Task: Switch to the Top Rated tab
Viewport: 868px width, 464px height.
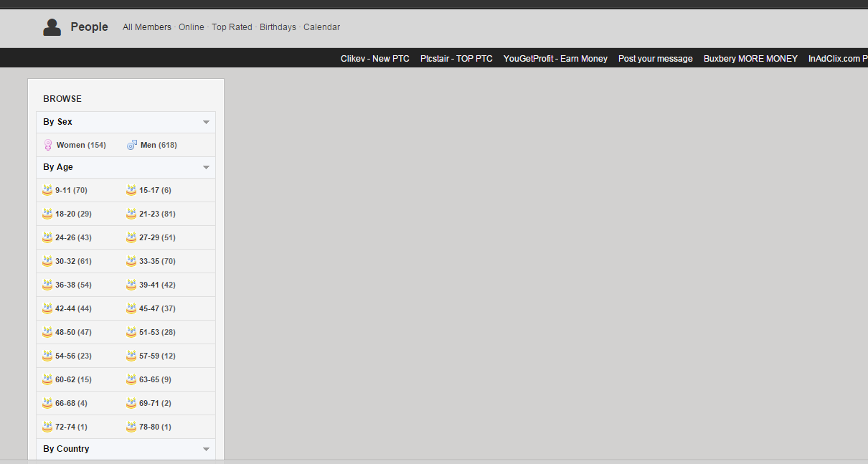Action: pos(232,27)
